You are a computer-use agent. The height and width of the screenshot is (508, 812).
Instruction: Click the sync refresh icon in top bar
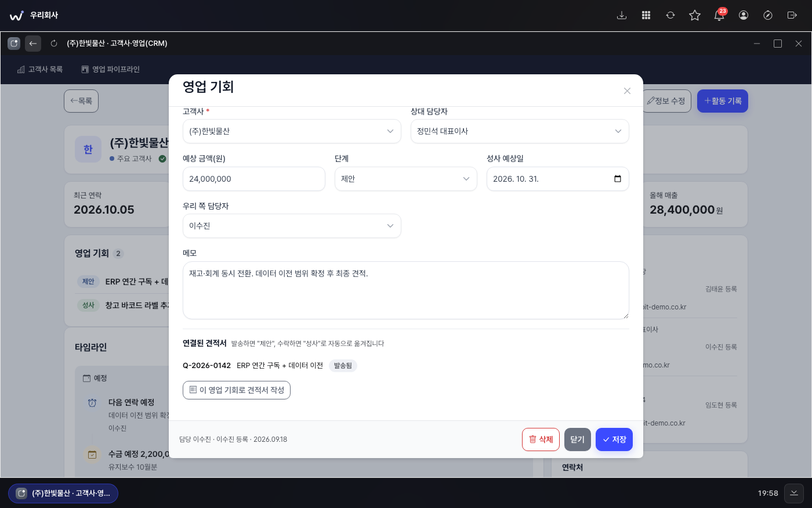coord(670,15)
